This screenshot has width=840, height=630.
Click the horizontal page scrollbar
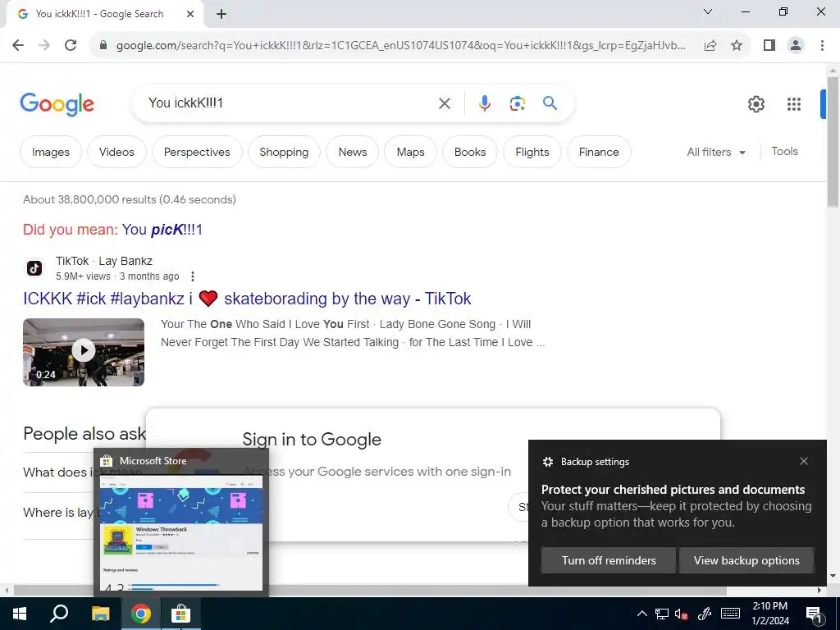370,590
